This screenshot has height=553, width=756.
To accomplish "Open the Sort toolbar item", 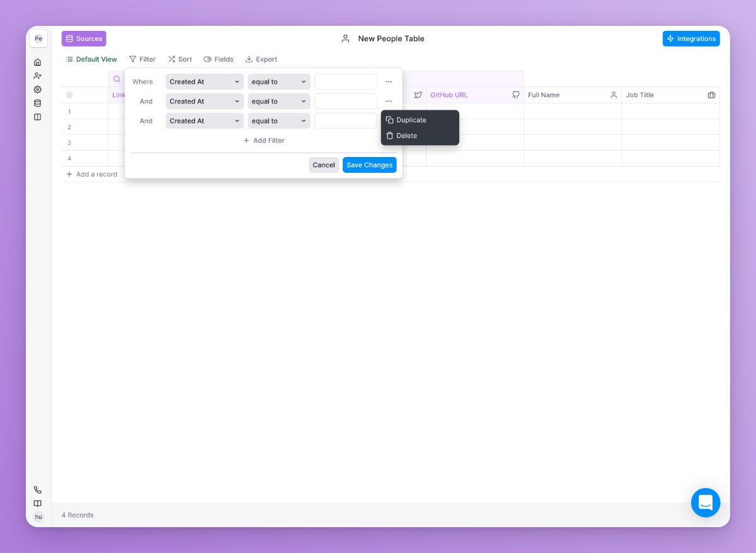I will [x=180, y=59].
